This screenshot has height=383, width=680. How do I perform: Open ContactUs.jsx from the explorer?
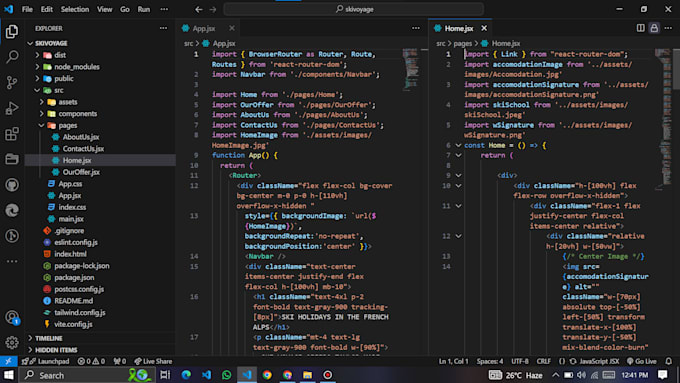101,149
